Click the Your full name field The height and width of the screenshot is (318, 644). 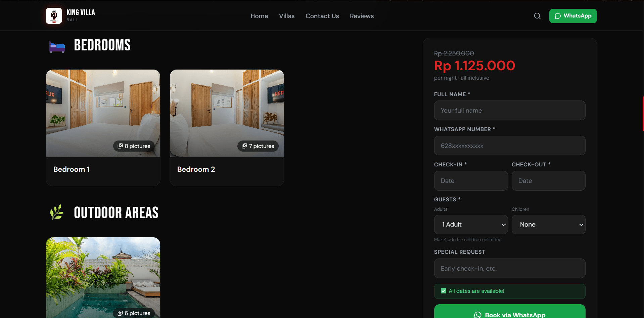click(x=510, y=111)
